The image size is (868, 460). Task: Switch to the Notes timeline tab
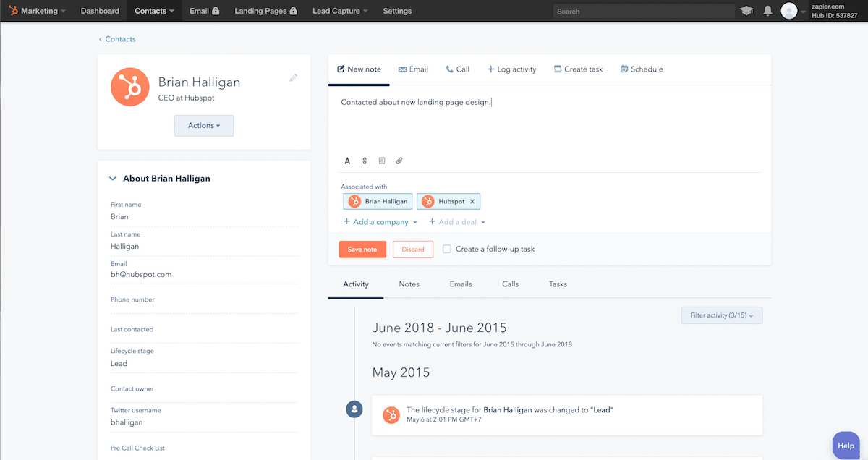(409, 284)
